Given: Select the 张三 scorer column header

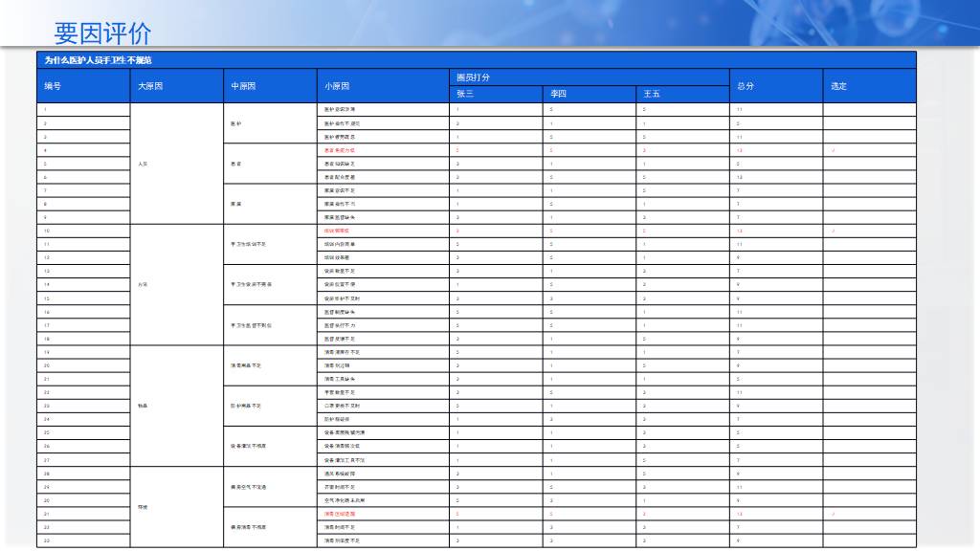Looking at the screenshot, I should pyautogui.click(x=465, y=94).
